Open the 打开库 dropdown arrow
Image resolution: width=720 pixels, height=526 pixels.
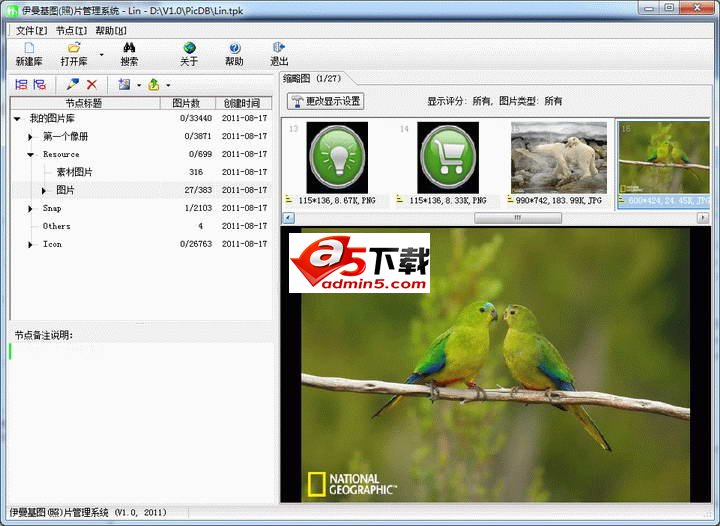[101, 55]
